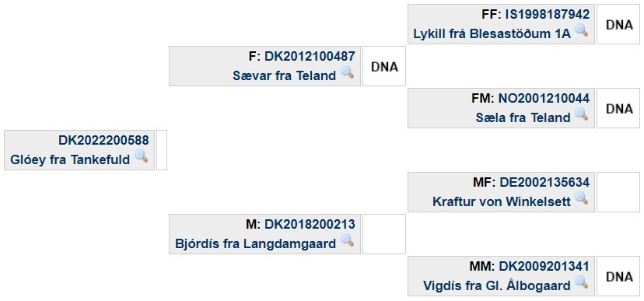The height and width of the screenshot is (301, 644).
Task: Click magnifier icon beside Björdís fra Langdamgaard
Action: point(348,240)
